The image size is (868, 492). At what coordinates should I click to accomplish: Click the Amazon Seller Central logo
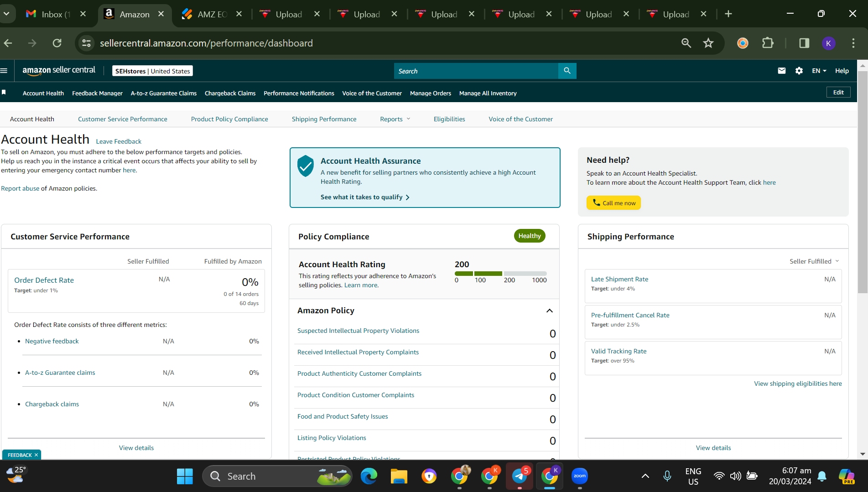(59, 71)
